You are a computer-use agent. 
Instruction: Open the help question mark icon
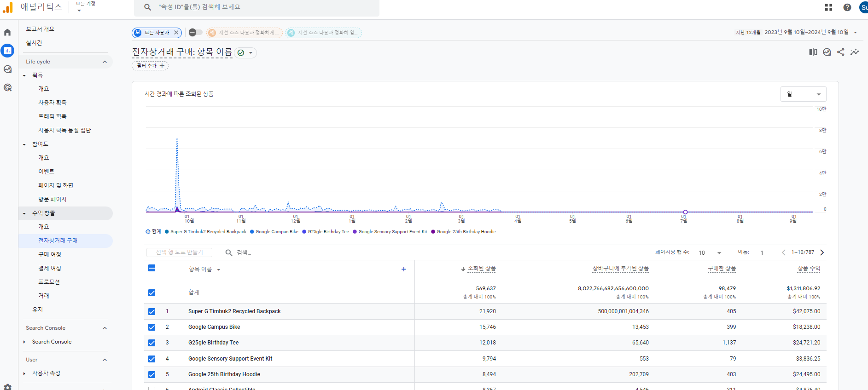tap(847, 7)
